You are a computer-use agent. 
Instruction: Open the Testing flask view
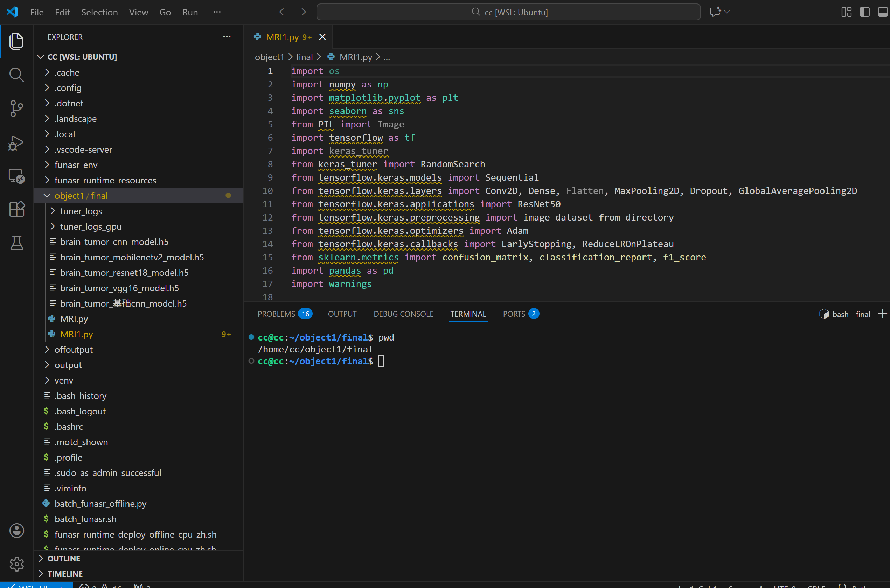[x=16, y=243]
